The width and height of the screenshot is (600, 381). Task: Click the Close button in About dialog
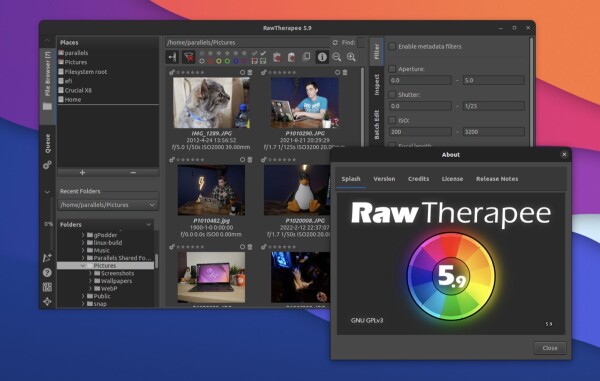click(x=550, y=348)
